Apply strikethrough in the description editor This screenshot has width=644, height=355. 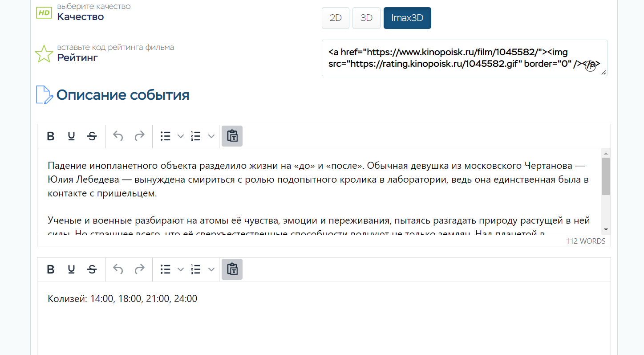tap(92, 136)
